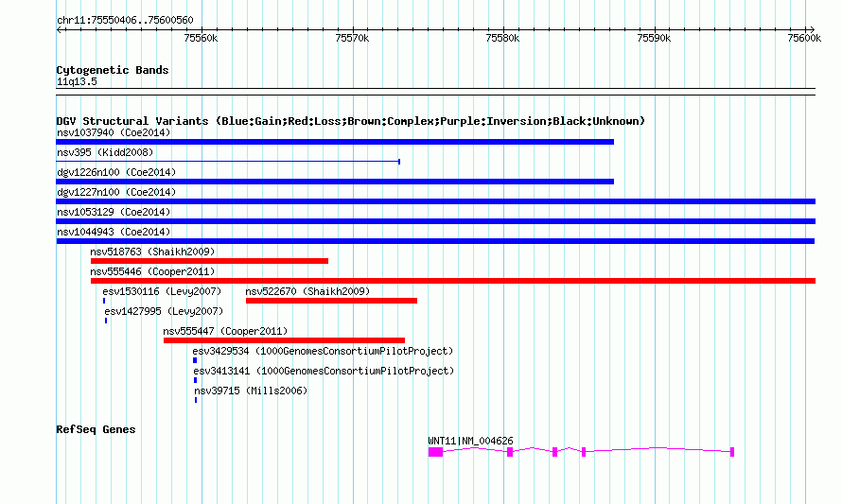
Task: Click the 75600k ruler label
Action: 804,38
